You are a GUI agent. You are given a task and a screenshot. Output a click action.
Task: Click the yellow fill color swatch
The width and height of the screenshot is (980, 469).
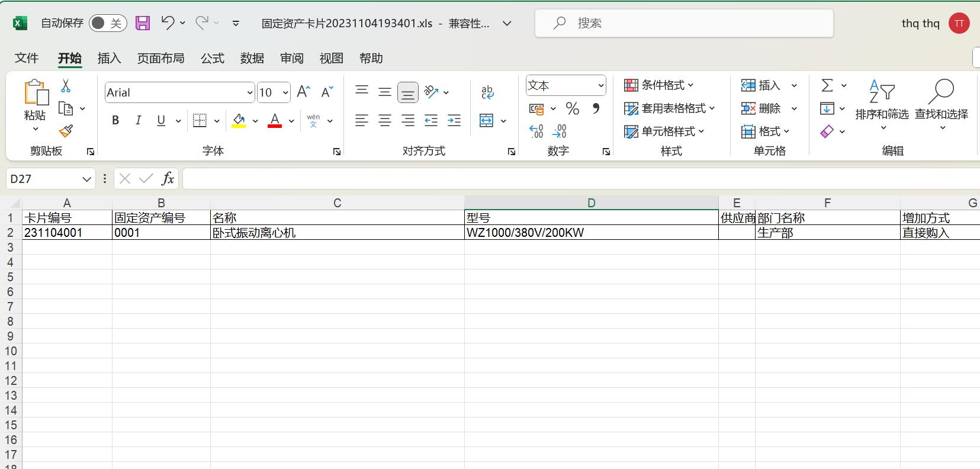point(239,121)
